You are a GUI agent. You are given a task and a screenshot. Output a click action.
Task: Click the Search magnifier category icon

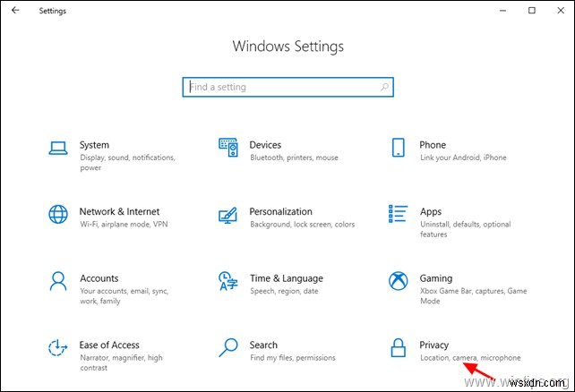point(227,348)
